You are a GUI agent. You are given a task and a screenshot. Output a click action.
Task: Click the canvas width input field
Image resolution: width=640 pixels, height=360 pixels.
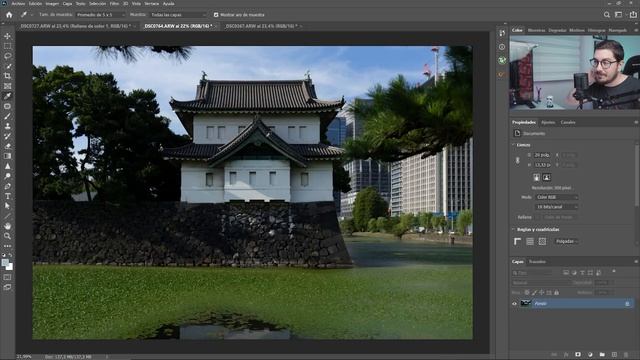(542, 155)
